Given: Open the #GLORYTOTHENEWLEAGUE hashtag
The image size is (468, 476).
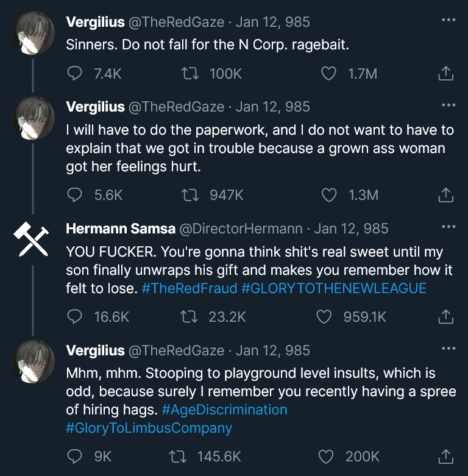Looking at the screenshot, I should coord(333,288).
